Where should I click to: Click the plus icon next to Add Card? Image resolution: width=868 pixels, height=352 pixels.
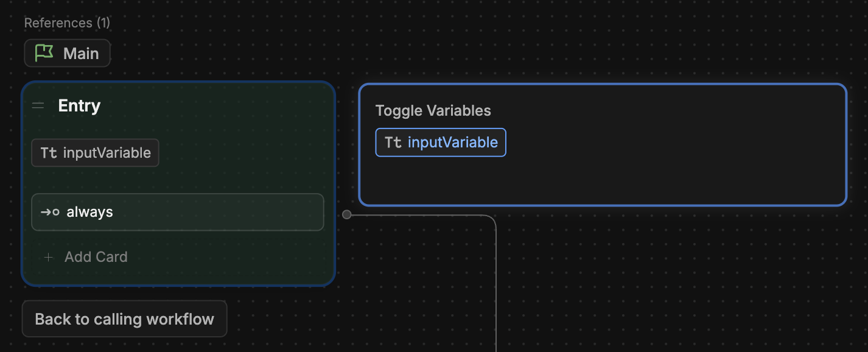pos(49,257)
